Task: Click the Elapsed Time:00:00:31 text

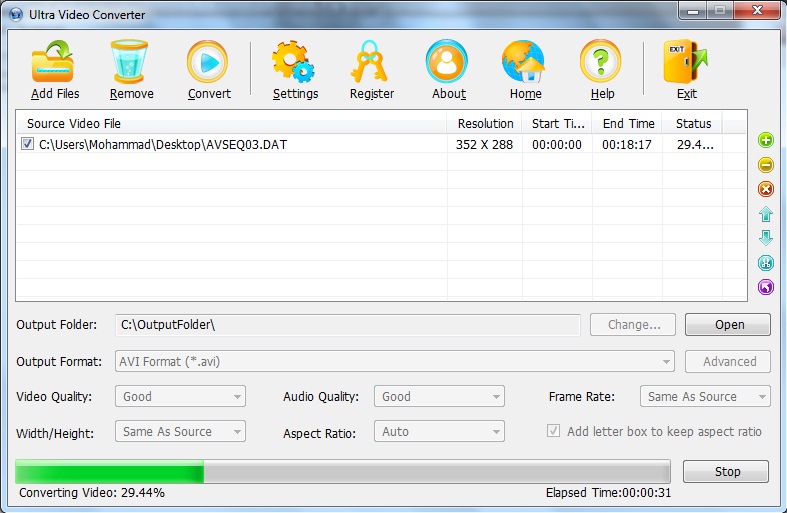Action: coord(608,492)
